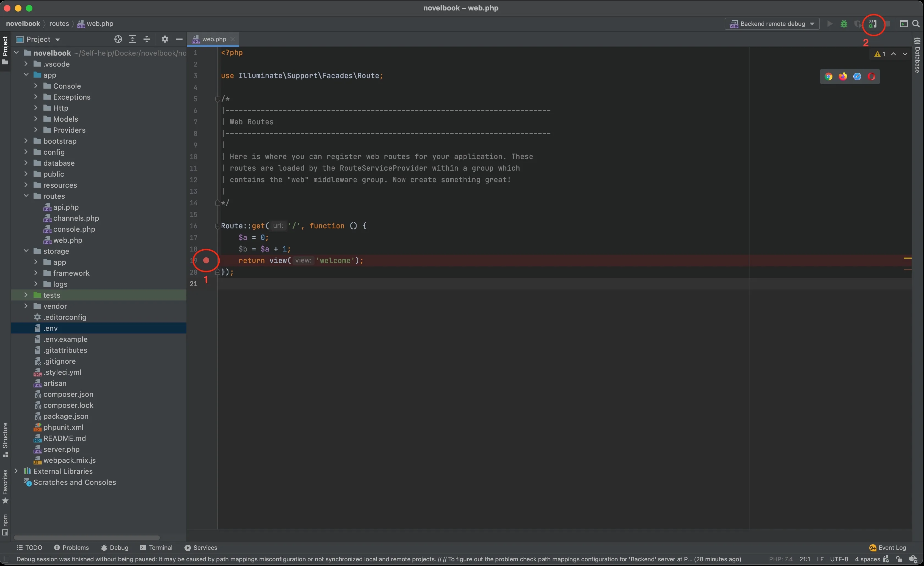Open Project panel settings gear

pos(165,39)
